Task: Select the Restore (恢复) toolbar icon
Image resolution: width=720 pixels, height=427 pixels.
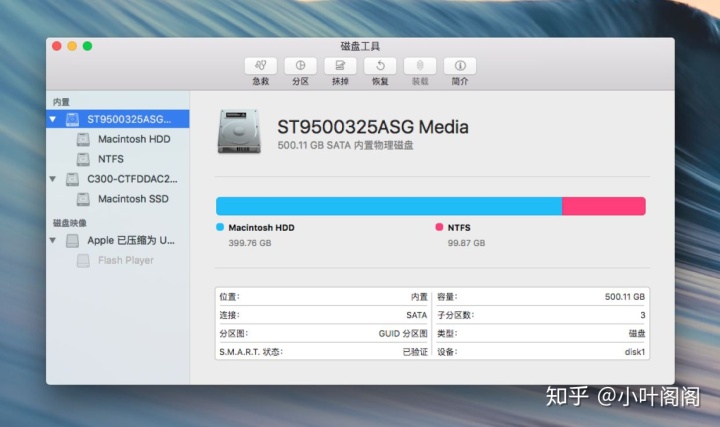Action: coord(380,66)
